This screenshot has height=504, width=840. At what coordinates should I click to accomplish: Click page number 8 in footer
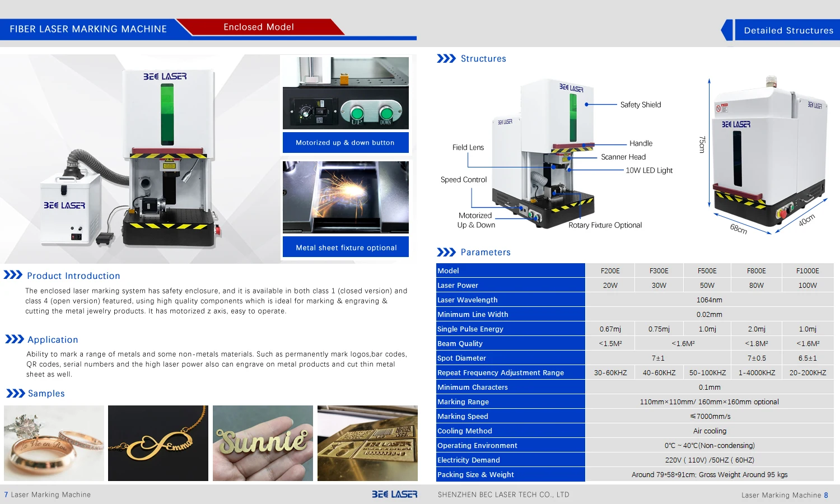pyautogui.click(x=826, y=495)
